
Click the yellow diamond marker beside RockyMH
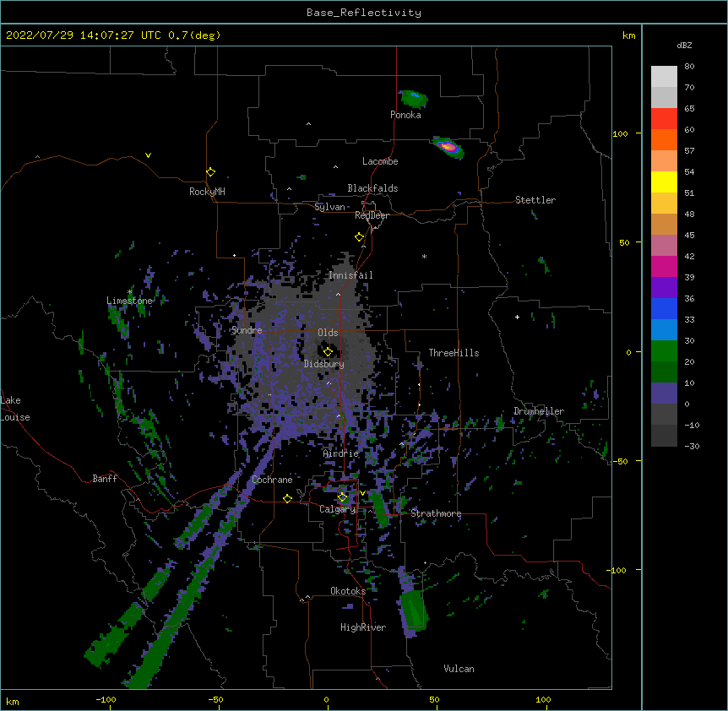tap(210, 172)
